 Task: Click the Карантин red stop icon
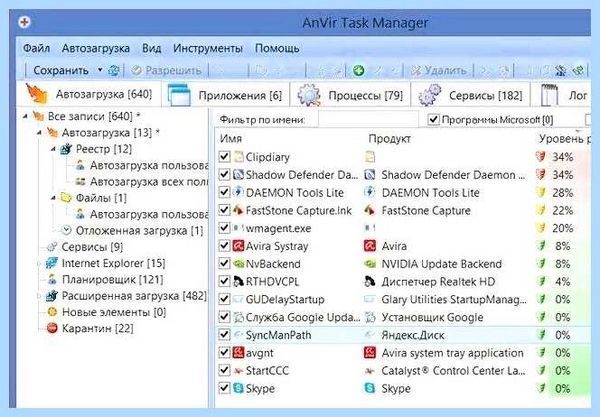pos(52,328)
